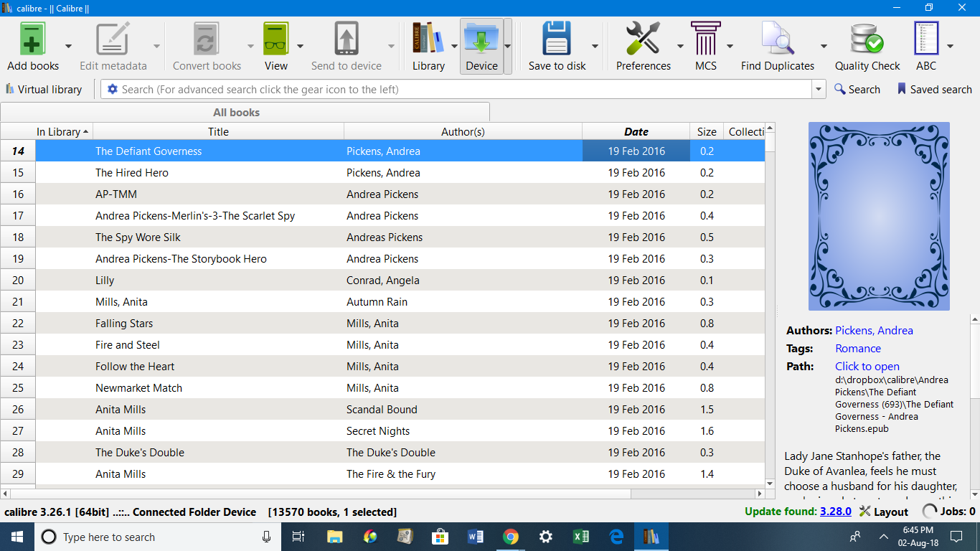The width and height of the screenshot is (980, 551).
Task: Click the Device folder icon
Action: (481, 38)
